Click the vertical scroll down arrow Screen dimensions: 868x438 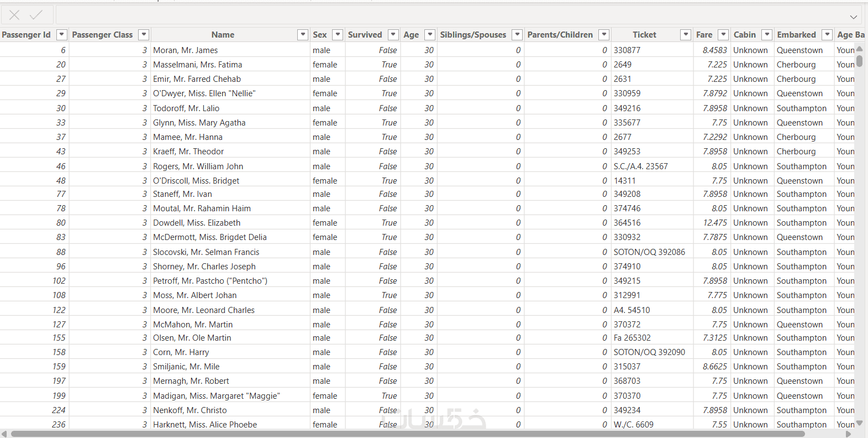(x=859, y=423)
